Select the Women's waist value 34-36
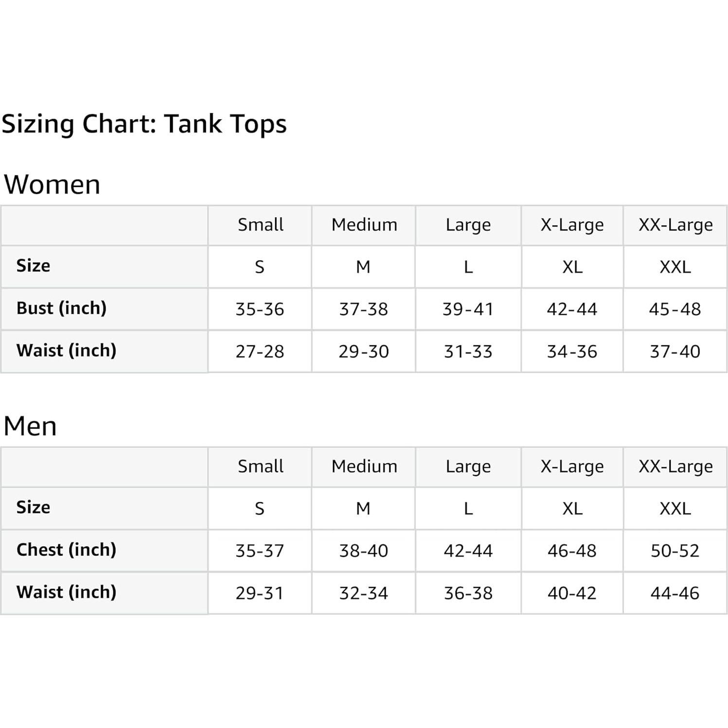 pyautogui.click(x=572, y=352)
